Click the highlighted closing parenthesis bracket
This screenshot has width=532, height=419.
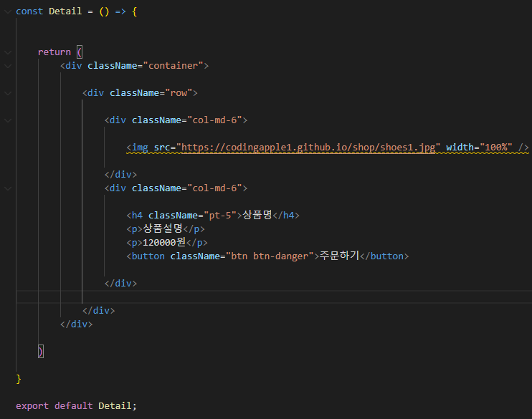[x=41, y=352]
